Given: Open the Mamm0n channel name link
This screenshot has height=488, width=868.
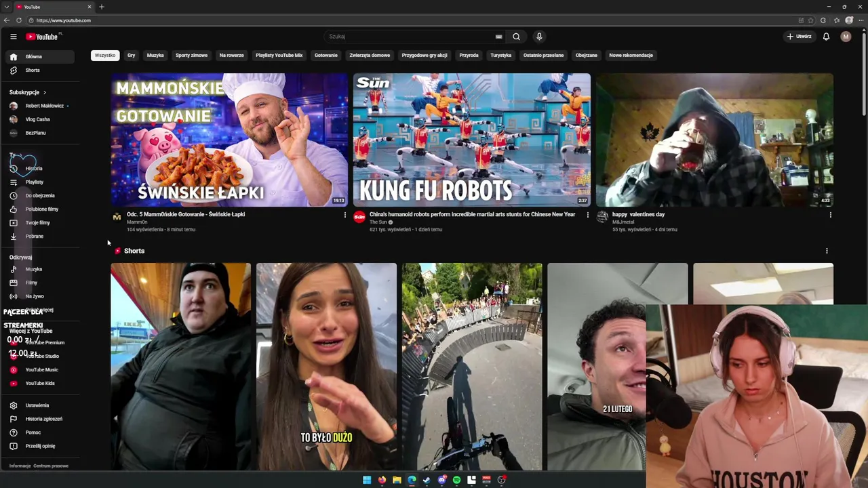Looking at the screenshot, I should [x=137, y=222].
